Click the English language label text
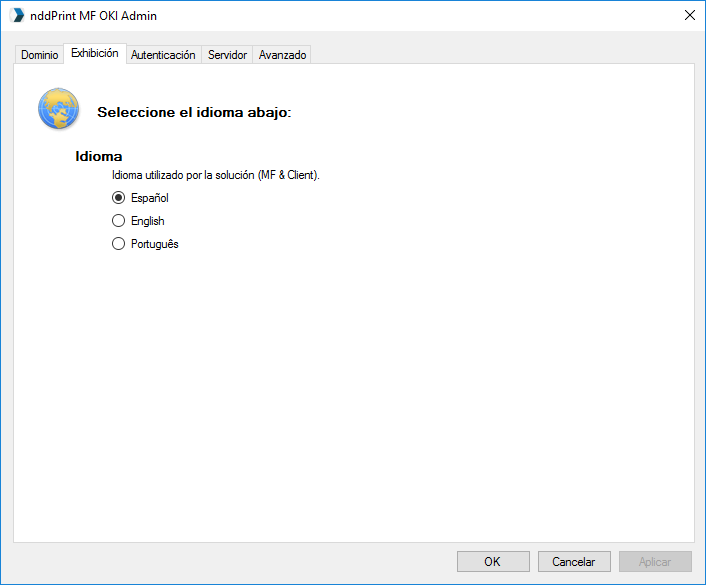This screenshot has width=706, height=585. (148, 221)
